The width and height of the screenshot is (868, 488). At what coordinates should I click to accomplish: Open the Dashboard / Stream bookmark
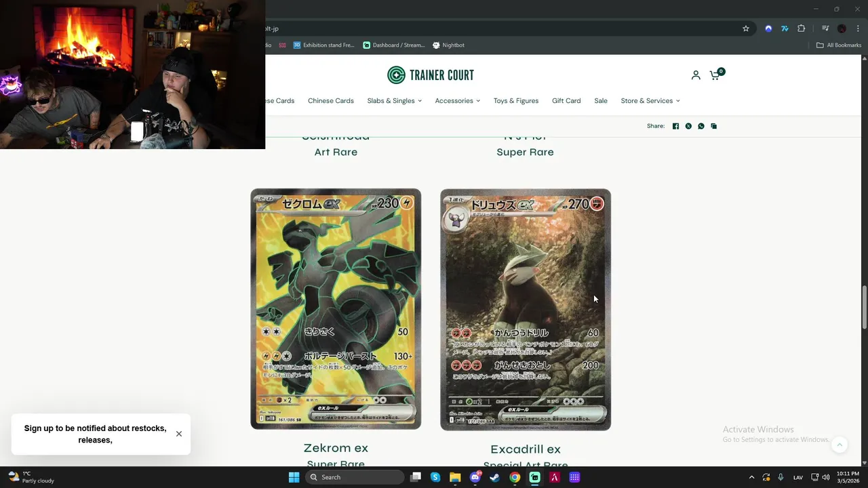tap(394, 45)
